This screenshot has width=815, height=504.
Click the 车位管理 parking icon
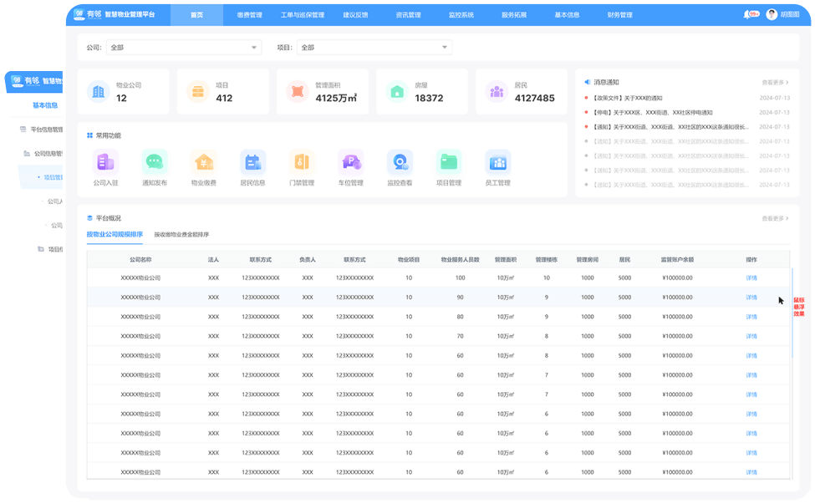[350, 162]
